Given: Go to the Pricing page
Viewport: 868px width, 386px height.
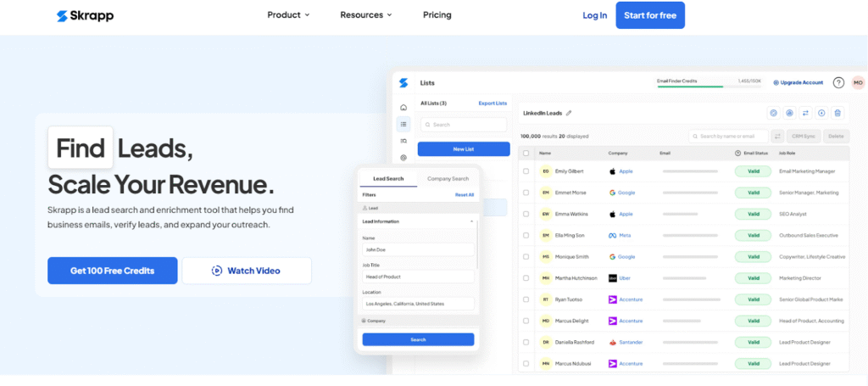Looking at the screenshot, I should pyautogui.click(x=437, y=15).
